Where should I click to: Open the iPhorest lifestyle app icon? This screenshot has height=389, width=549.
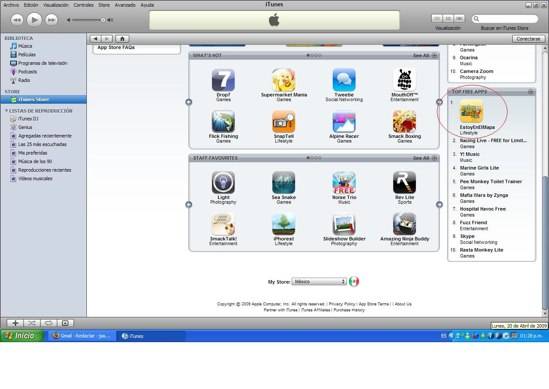click(284, 224)
